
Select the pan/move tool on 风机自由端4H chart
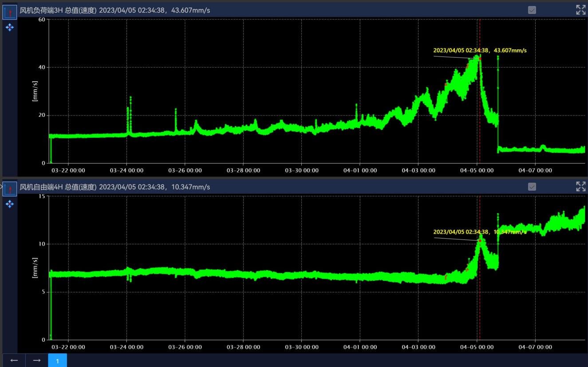(x=10, y=204)
